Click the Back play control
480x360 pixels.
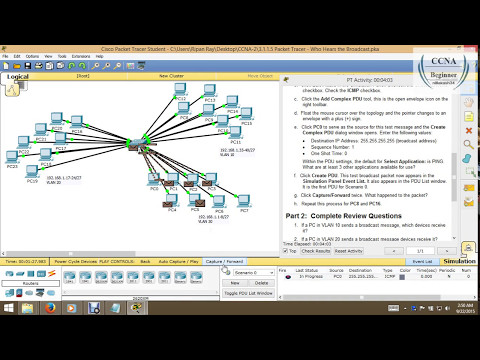point(145,261)
